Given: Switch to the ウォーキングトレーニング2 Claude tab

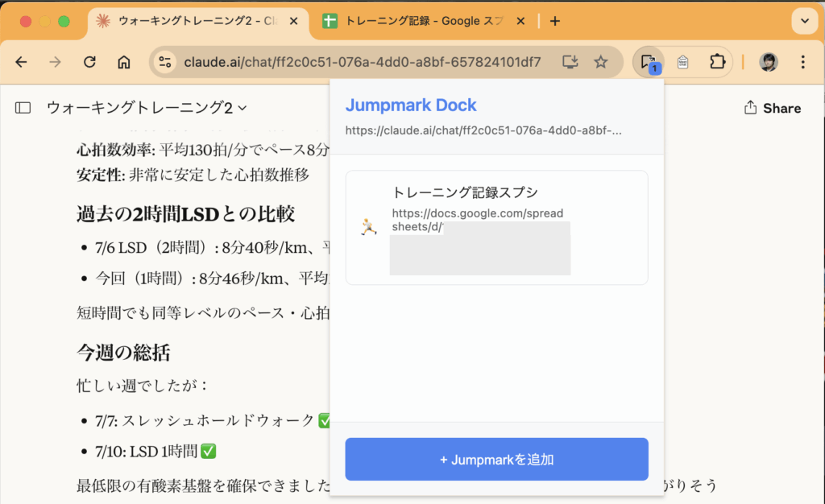Looking at the screenshot, I should coord(198,21).
